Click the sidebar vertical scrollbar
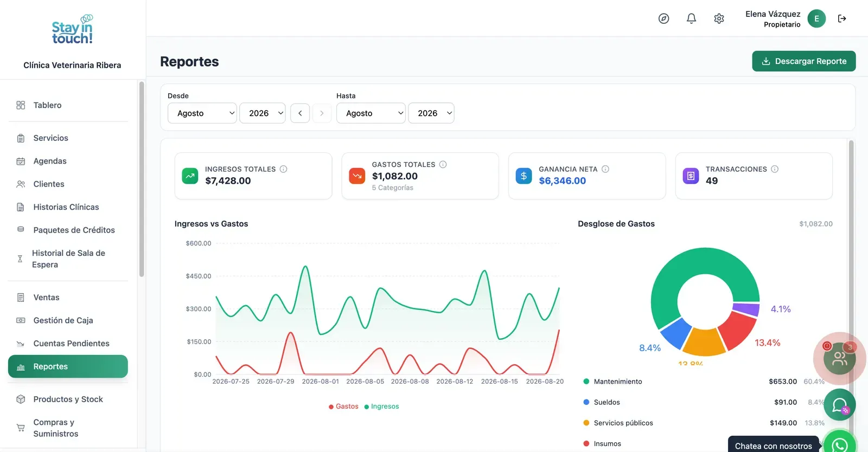Screen dimensions: 868x452 [142, 179]
